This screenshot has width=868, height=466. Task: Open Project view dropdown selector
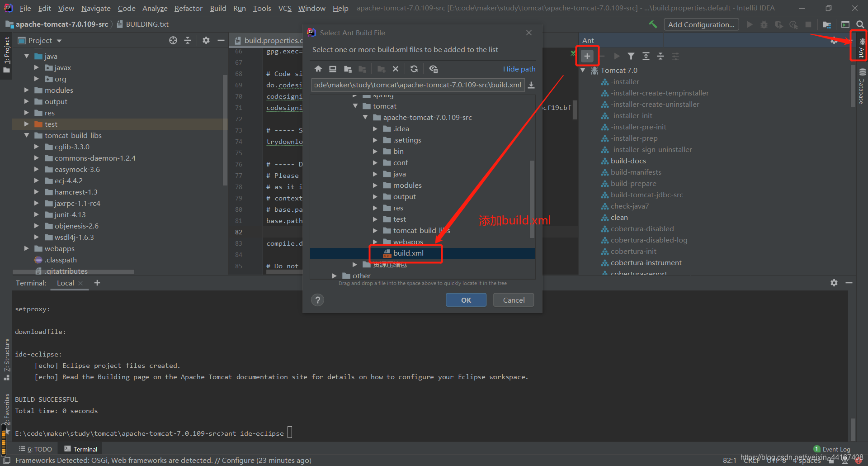pyautogui.click(x=40, y=40)
